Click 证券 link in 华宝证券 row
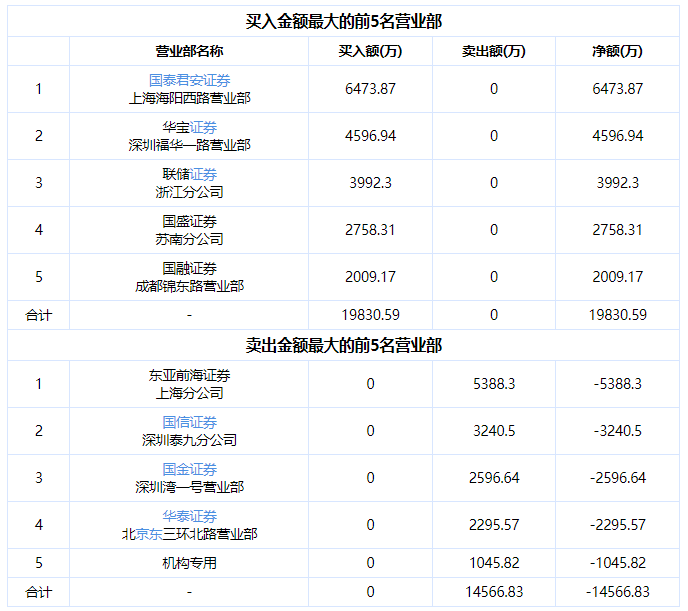The image size is (688, 611). tap(203, 127)
